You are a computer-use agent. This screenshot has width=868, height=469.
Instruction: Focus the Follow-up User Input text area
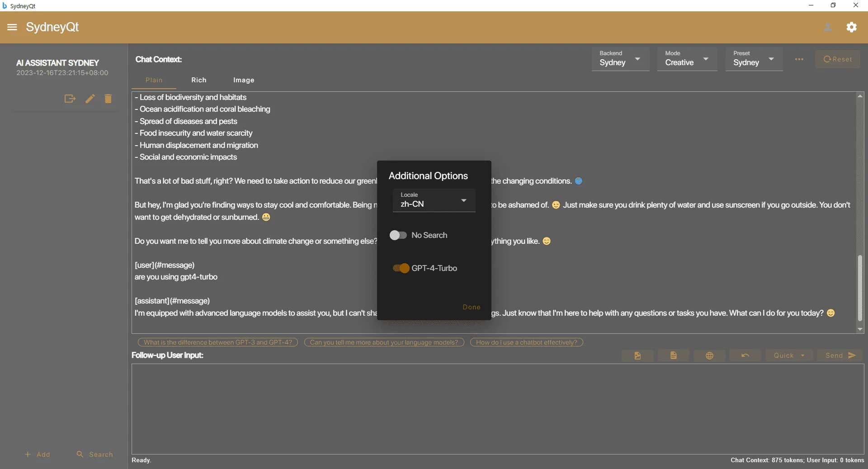point(498,409)
